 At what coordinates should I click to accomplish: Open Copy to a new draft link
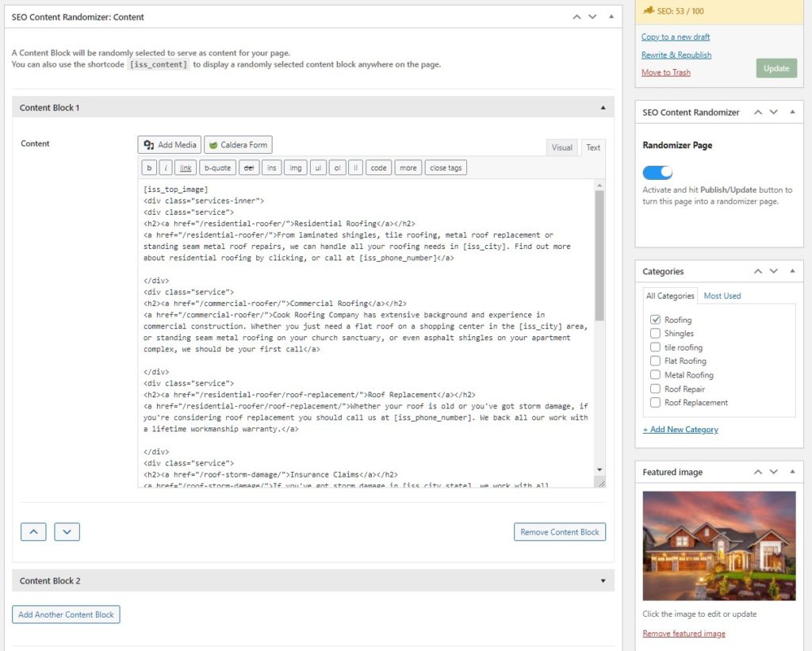[x=675, y=36]
